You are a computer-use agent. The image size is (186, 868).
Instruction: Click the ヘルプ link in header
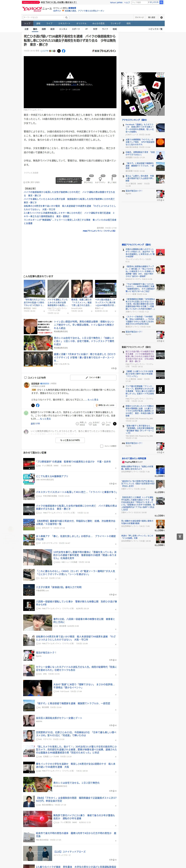click(x=127, y=2)
